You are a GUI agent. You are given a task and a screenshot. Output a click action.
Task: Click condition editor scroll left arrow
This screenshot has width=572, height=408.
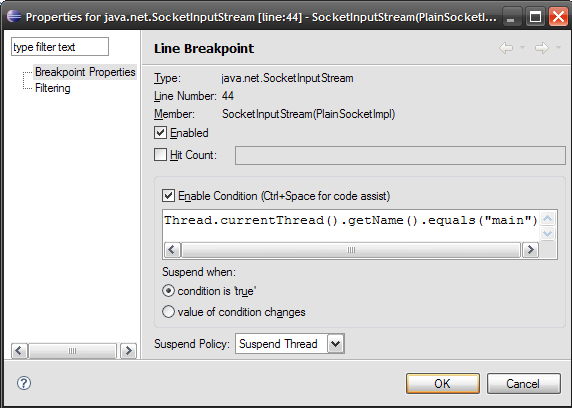click(x=172, y=250)
